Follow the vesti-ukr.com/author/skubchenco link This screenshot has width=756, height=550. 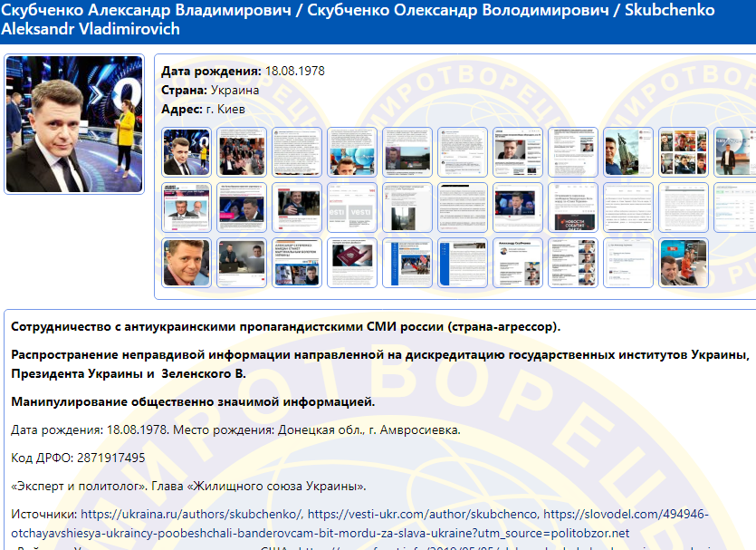422,515
